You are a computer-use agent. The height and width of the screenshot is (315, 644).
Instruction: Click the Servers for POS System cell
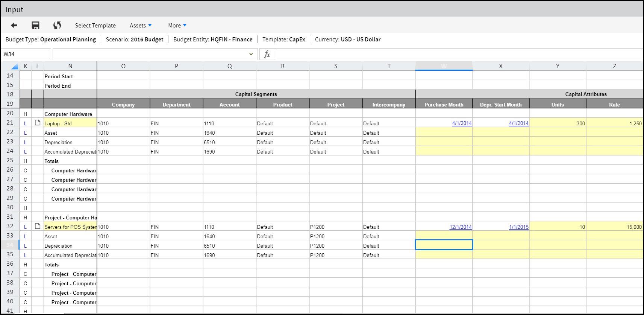tap(70, 227)
